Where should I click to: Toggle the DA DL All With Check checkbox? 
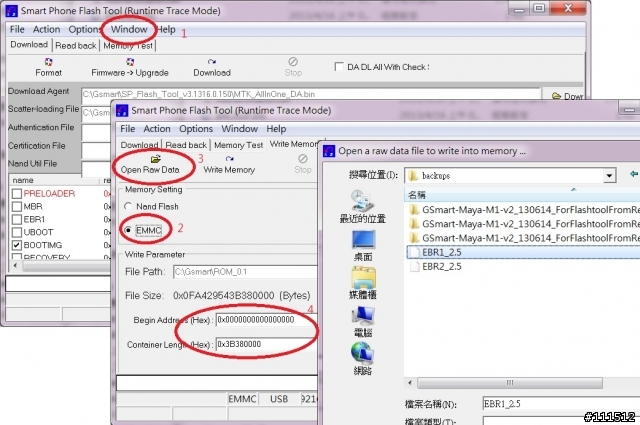tap(339, 67)
